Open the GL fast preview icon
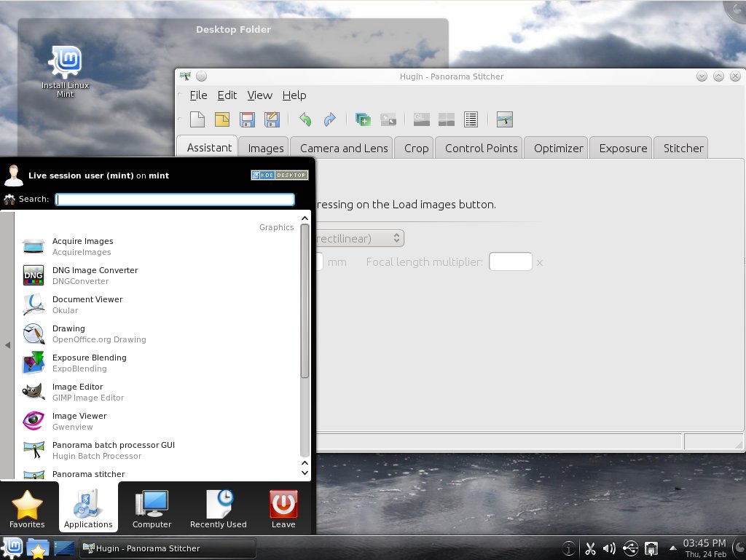 coord(422,119)
